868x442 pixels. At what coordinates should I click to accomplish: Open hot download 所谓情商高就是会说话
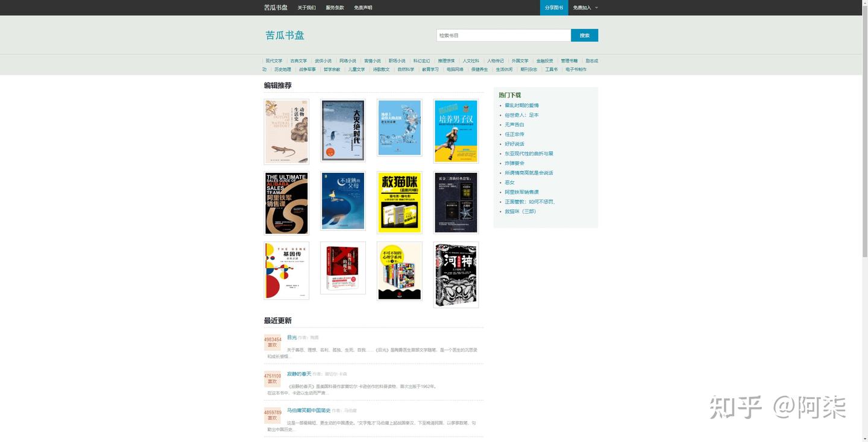point(529,173)
